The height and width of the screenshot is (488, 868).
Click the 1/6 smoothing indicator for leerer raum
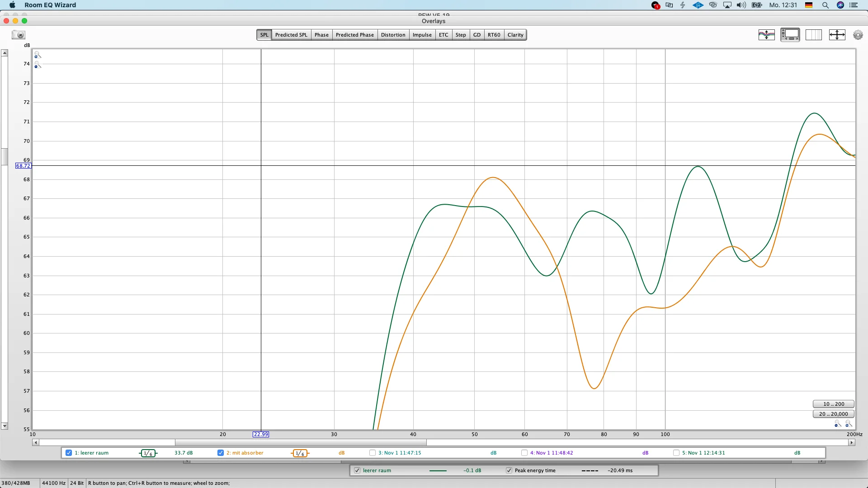[148, 453]
